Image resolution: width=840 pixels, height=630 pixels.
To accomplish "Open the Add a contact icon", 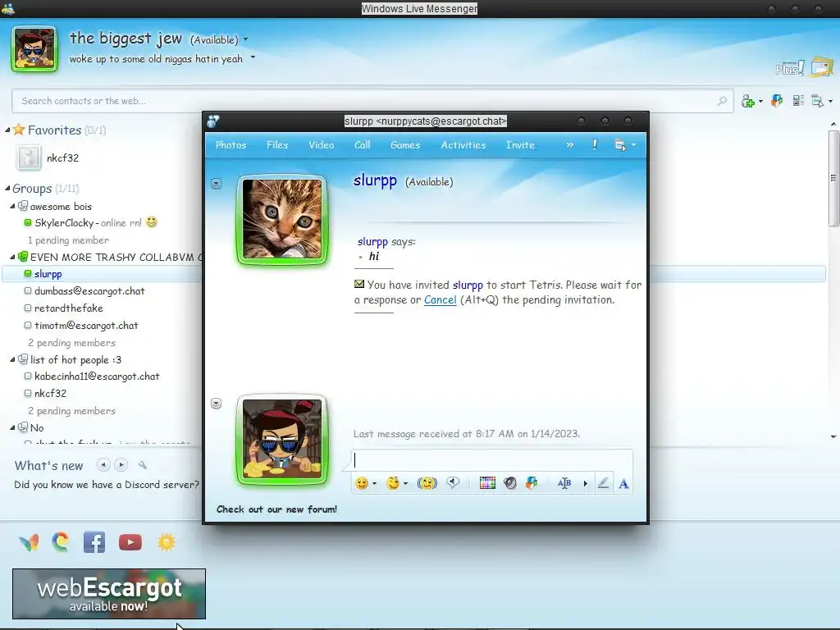I will point(748,101).
